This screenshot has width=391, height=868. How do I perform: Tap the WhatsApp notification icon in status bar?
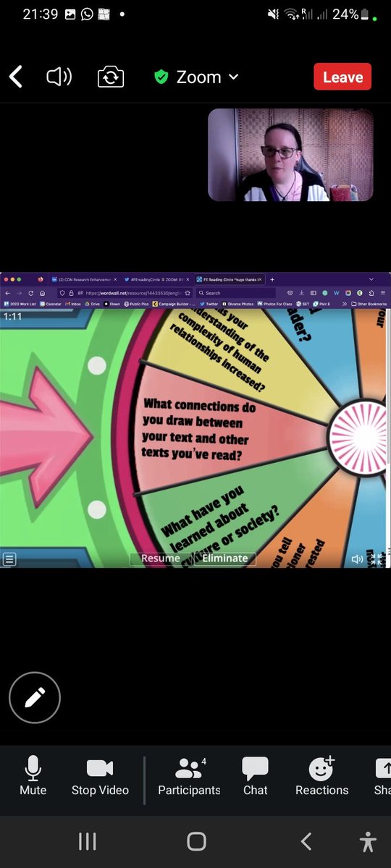pyautogui.click(x=87, y=14)
